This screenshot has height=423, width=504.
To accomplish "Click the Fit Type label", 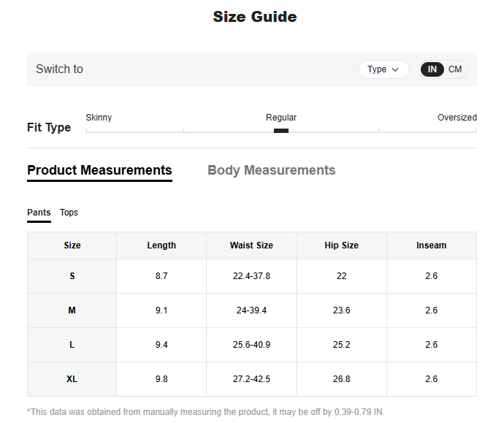I will pos(49,128).
